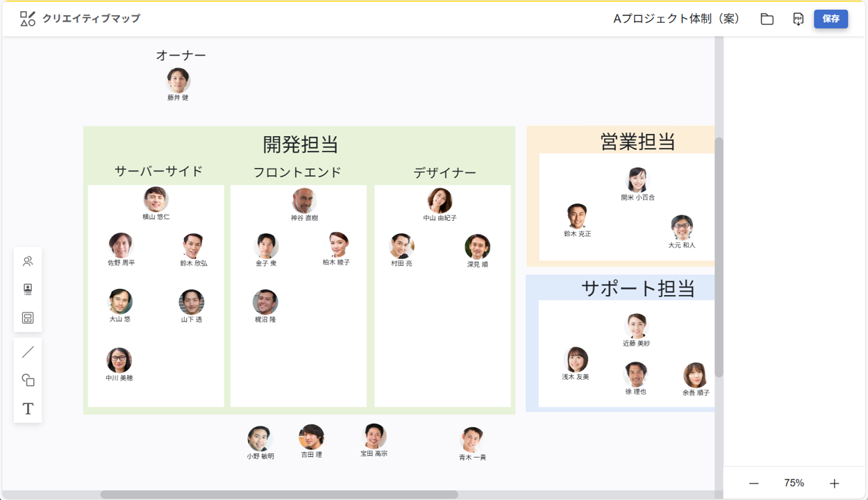Select 小野 敏明 below the sections

tap(260, 437)
